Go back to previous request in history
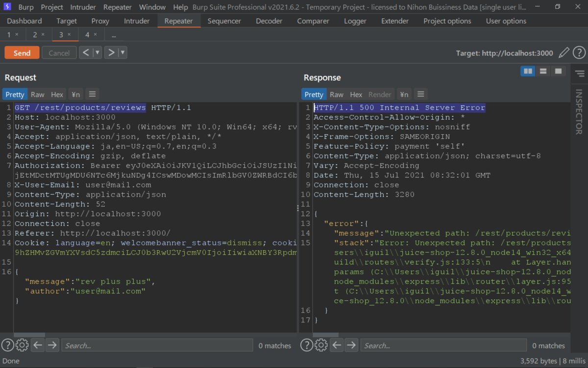The height and width of the screenshot is (368, 588). point(86,53)
